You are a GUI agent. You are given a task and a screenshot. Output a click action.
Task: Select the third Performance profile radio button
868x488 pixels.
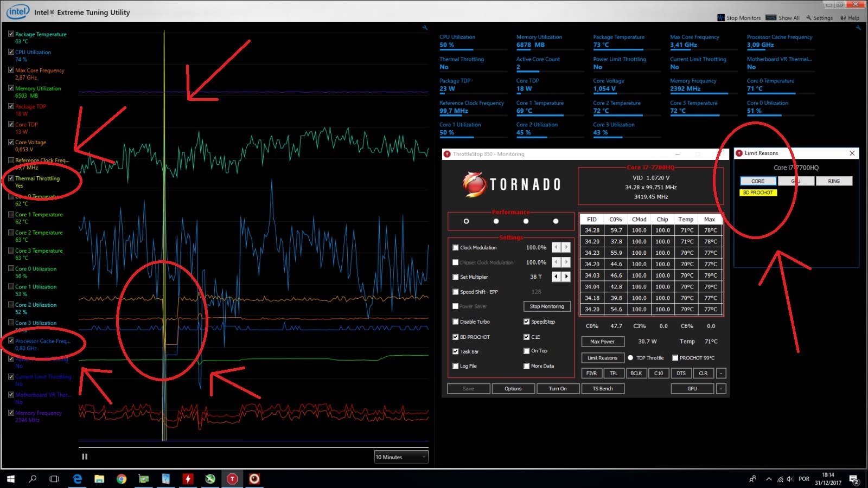(x=526, y=221)
